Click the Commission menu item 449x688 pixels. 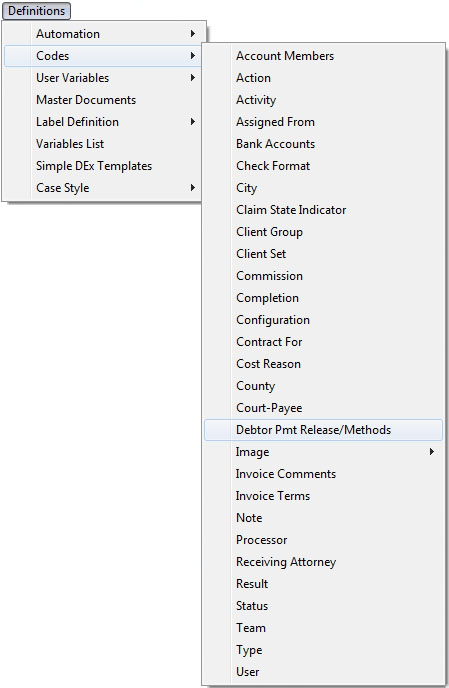pos(323,276)
